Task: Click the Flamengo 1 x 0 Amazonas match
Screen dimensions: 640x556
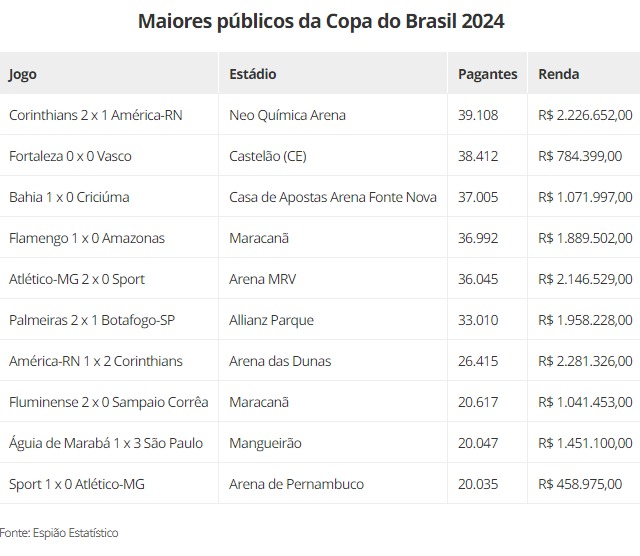Action: pyautogui.click(x=87, y=238)
